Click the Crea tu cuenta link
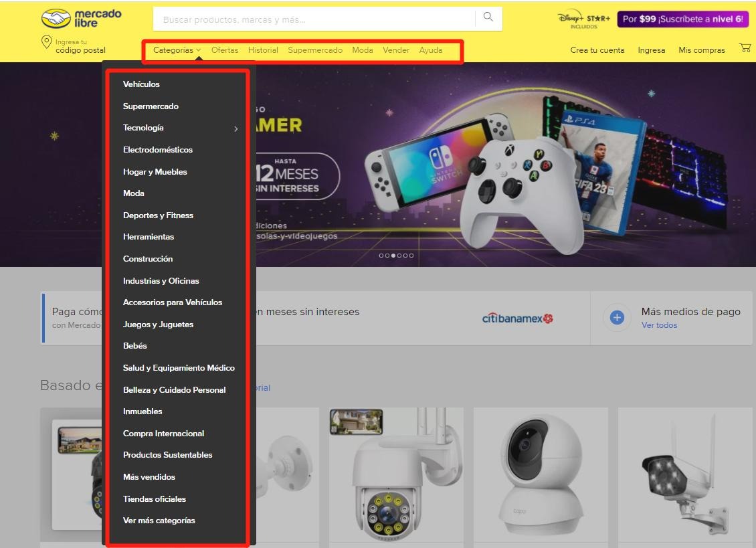This screenshot has width=756, height=548. pyautogui.click(x=597, y=50)
